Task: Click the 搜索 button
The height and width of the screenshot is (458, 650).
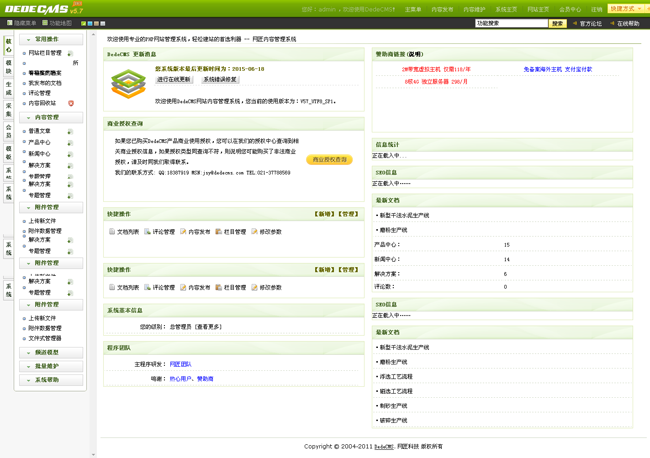Action: [558, 24]
